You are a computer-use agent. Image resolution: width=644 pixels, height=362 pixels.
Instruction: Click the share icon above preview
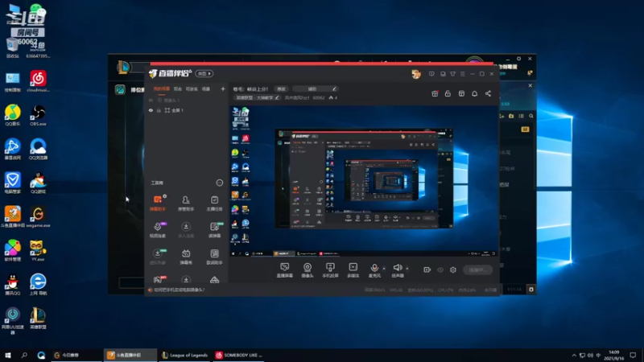tap(488, 93)
